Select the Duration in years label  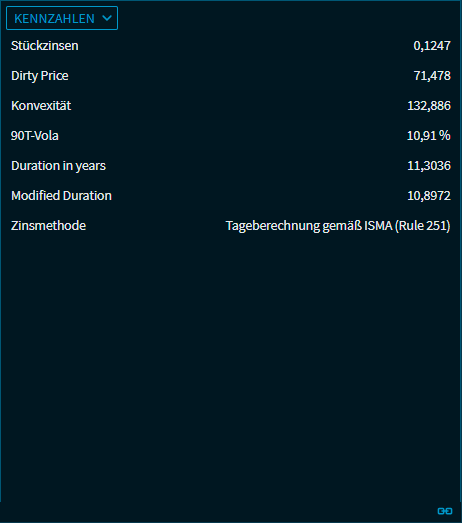coord(58,166)
